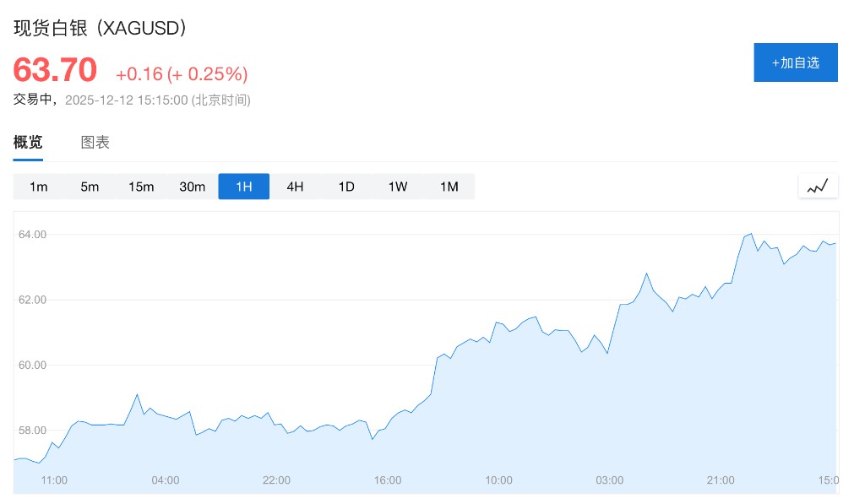Image resolution: width=865 pixels, height=504 pixels.
Task: Click the 现货白银 (XAGUSD) title
Action: (101, 27)
